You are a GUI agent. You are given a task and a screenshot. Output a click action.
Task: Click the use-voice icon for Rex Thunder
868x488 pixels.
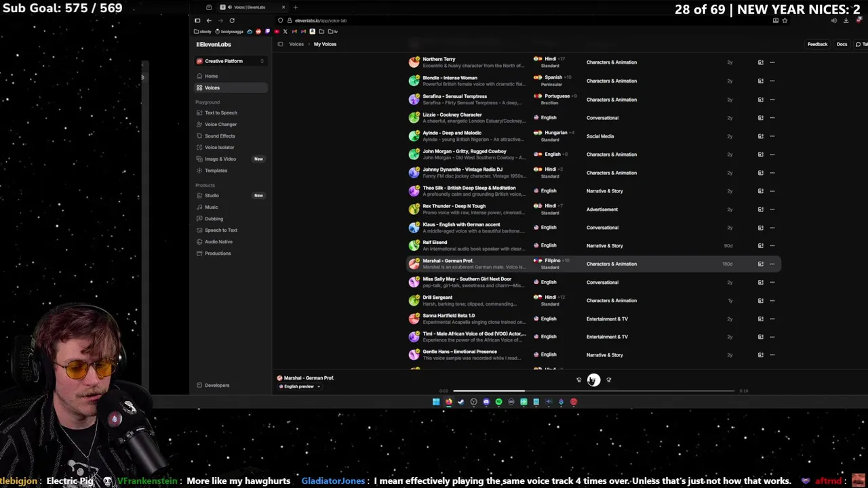point(760,209)
